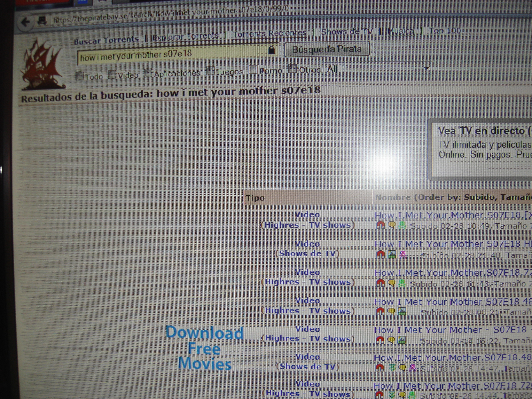Enable the Video category checkbox

pos(112,74)
